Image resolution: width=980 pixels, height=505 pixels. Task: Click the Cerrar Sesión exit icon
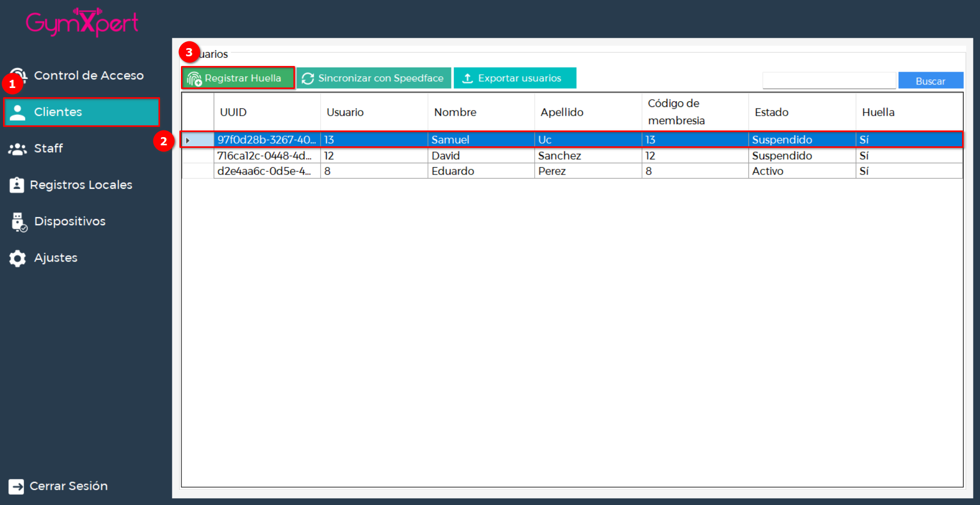point(16,486)
